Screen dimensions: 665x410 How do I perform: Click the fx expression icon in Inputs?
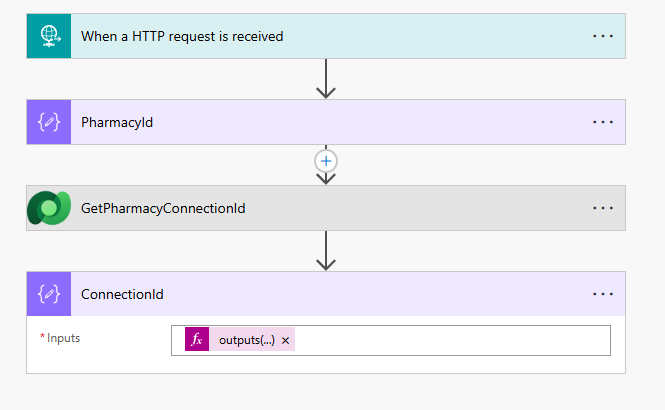197,339
